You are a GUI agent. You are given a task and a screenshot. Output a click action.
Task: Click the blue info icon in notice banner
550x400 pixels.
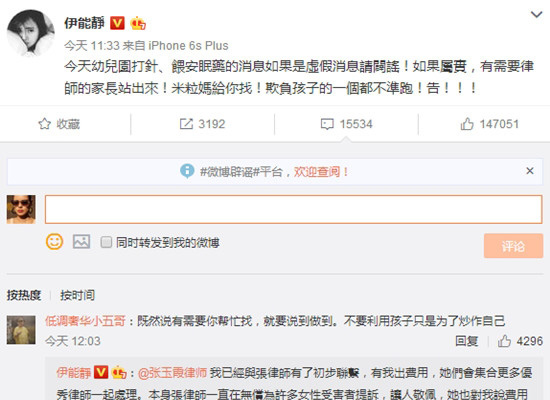[x=187, y=171]
